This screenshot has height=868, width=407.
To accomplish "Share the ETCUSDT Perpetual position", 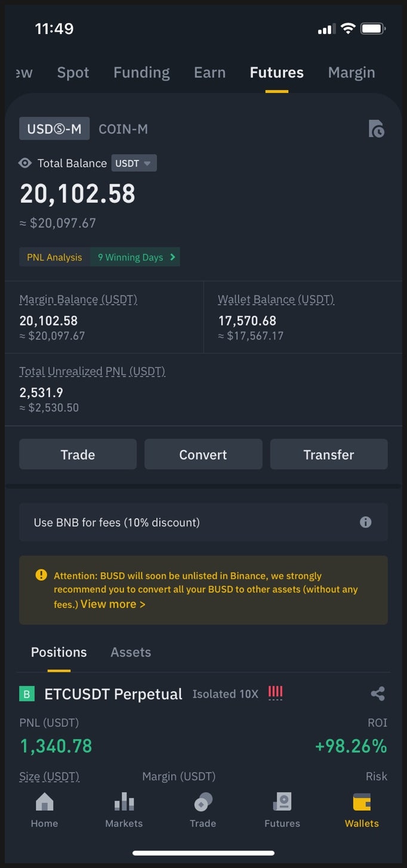I will click(x=377, y=694).
